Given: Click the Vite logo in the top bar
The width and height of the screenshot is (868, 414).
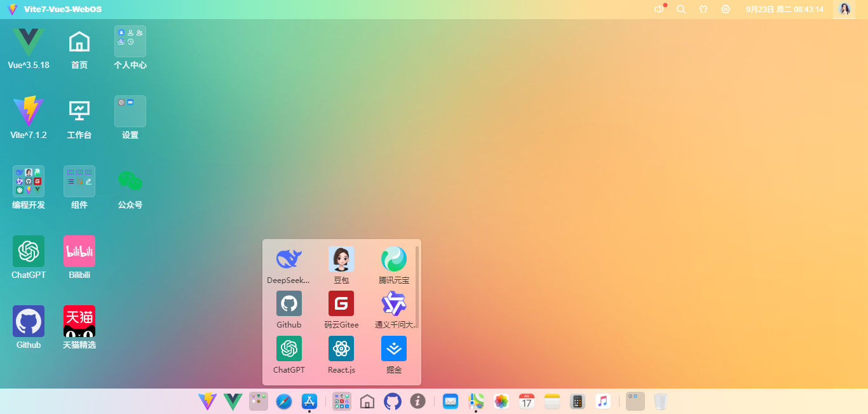Looking at the screenshot, I should [12, 10].
